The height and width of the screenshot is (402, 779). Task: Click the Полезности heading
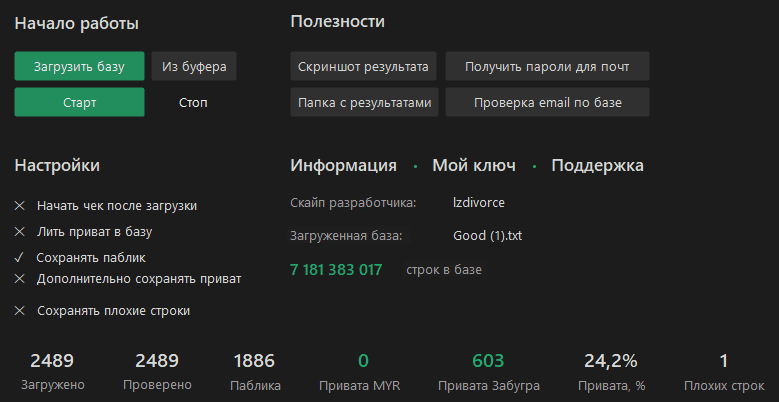tap(337, 22)
